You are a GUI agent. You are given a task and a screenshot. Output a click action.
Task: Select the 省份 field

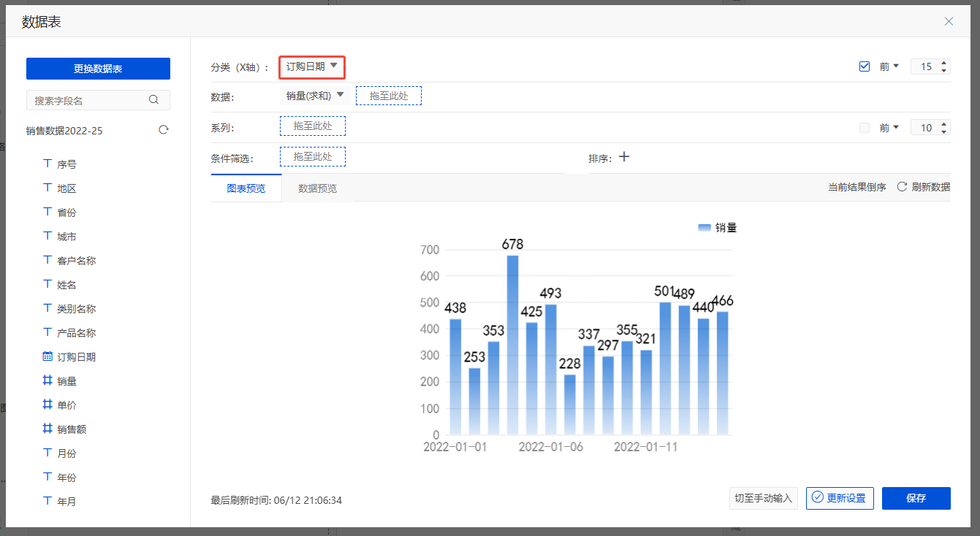(x=67, y=213)
